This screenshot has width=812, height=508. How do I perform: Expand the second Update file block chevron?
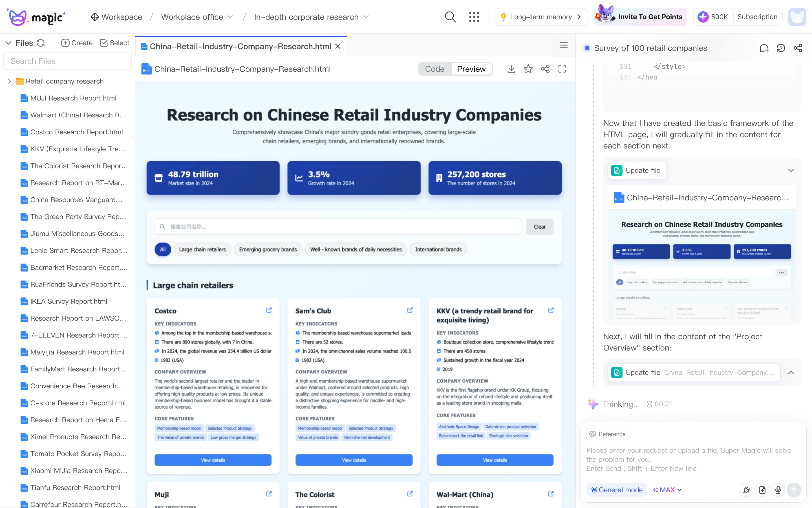point(791,372)
